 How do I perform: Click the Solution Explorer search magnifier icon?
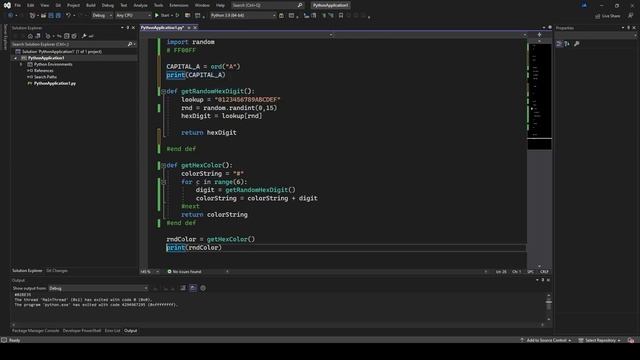click(130, 44)
